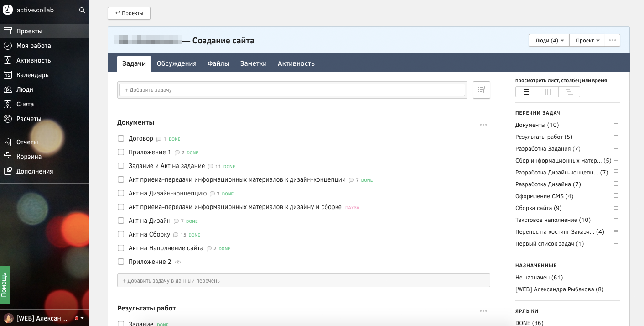Click the Корзина trash icon
Viewport: 644px width, 326px height.
pyautogui.click(x=7, y=157)
